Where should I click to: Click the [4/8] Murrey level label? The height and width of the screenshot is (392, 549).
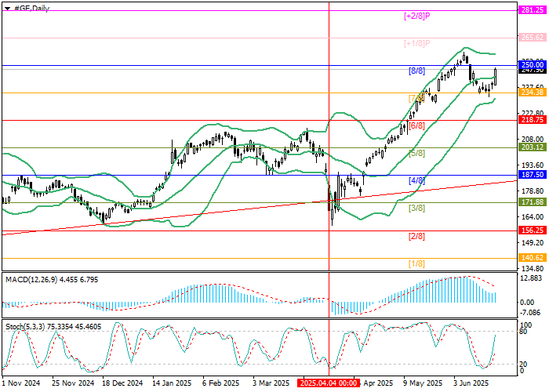416,180
